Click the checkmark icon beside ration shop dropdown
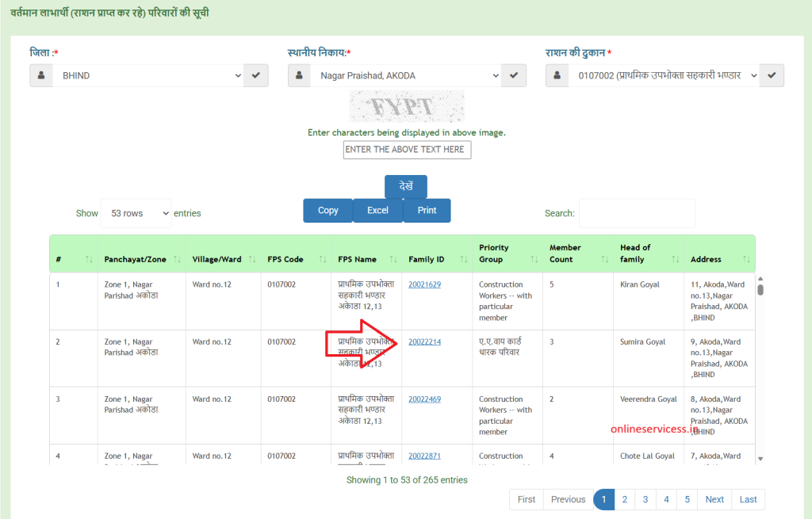812x519 pixels. tap(772, 76)
